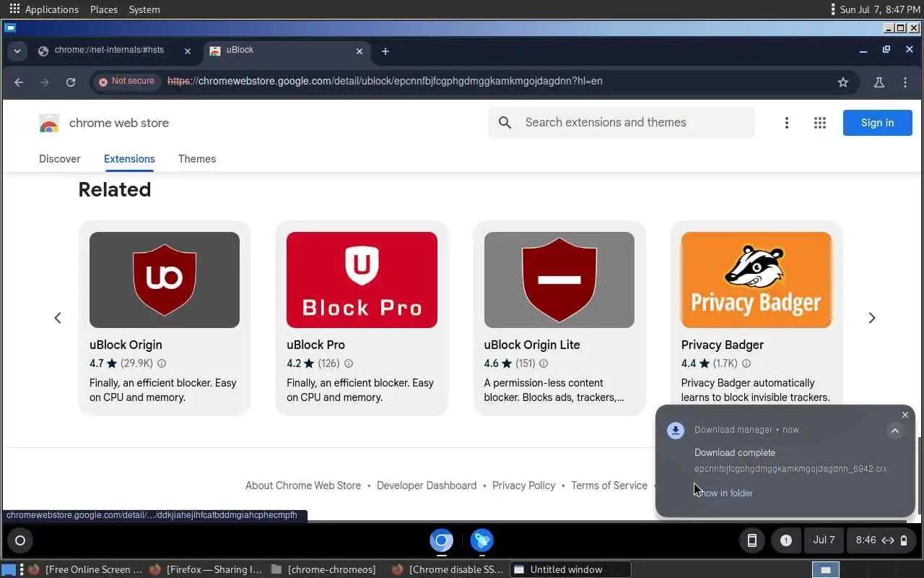Select Untitled window in taskbar
The width and height of the screenshot is (924, 578).
pos(570,569)
